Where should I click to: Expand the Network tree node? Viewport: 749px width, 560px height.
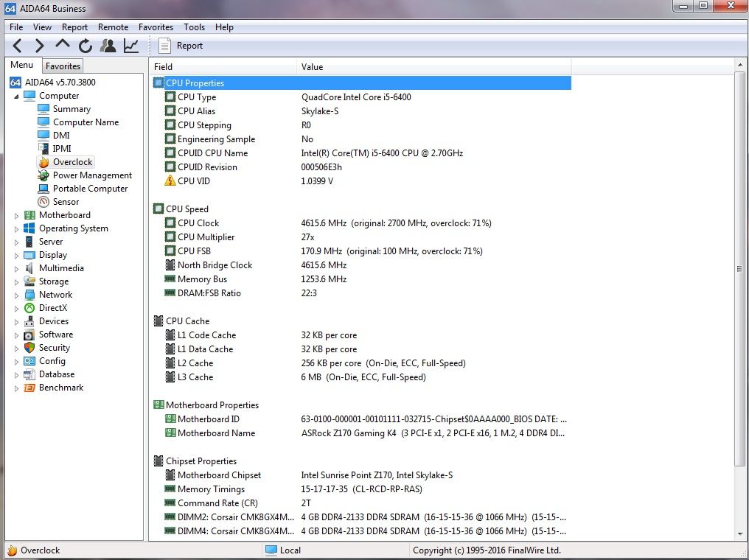[16, 295]
